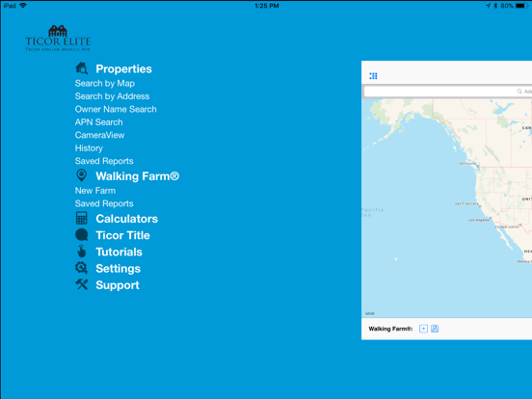Screen dimensions: 532x399
Task: Tap Los Angeles label on the map
Action: (479, 220)
